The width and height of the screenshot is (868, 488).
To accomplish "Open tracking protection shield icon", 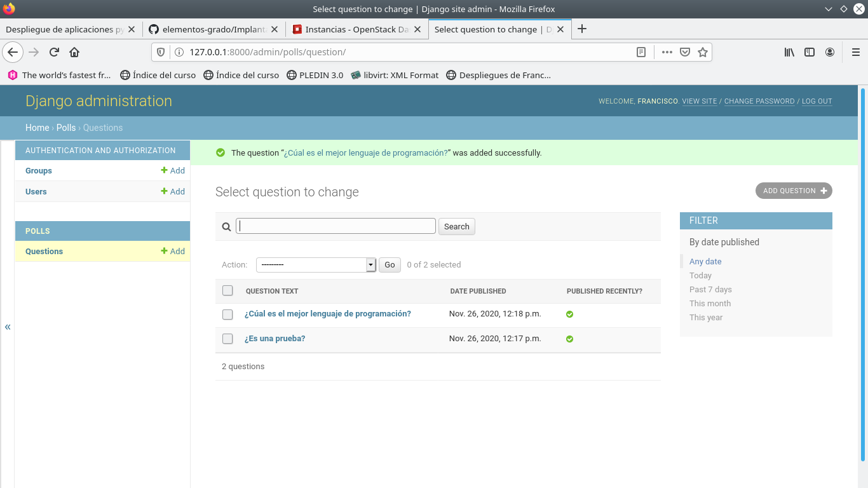I will (x=161, y=52).
